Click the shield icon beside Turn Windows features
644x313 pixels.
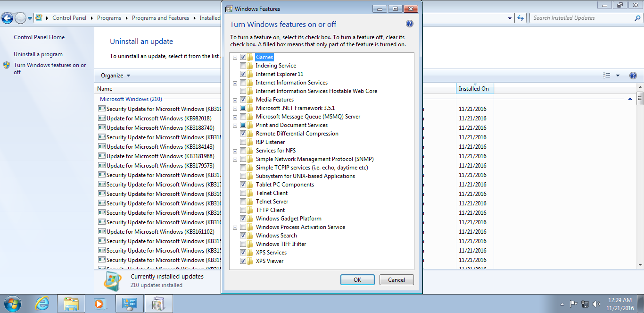tap(7, 65)
